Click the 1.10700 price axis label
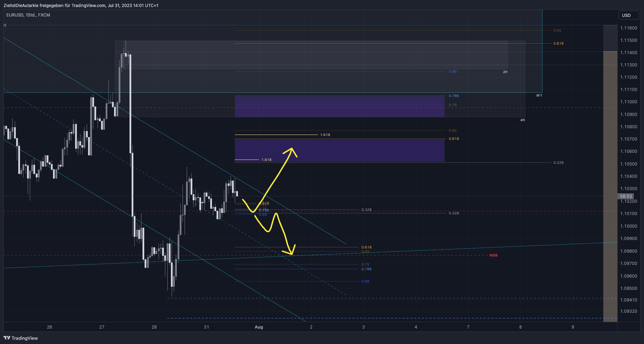644x344 pixels. coord(629,139)
